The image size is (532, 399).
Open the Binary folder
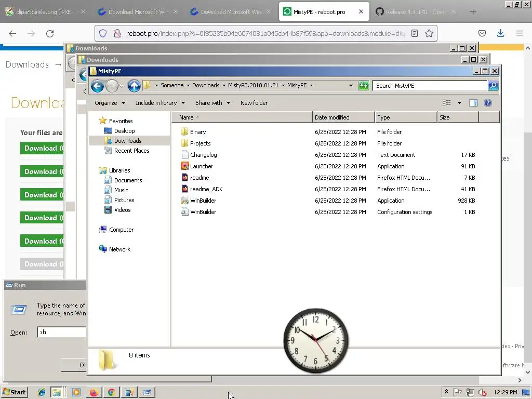pyautogui.click(x=193, y=132)
